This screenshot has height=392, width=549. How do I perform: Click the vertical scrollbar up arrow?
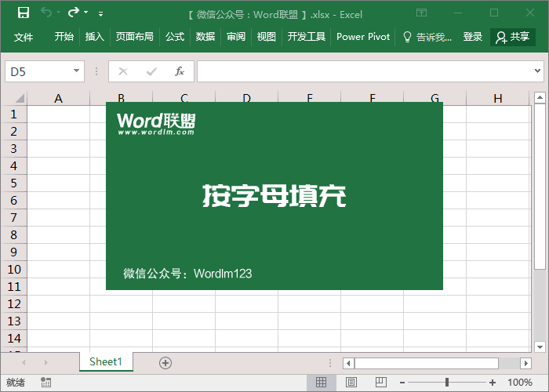540,98
